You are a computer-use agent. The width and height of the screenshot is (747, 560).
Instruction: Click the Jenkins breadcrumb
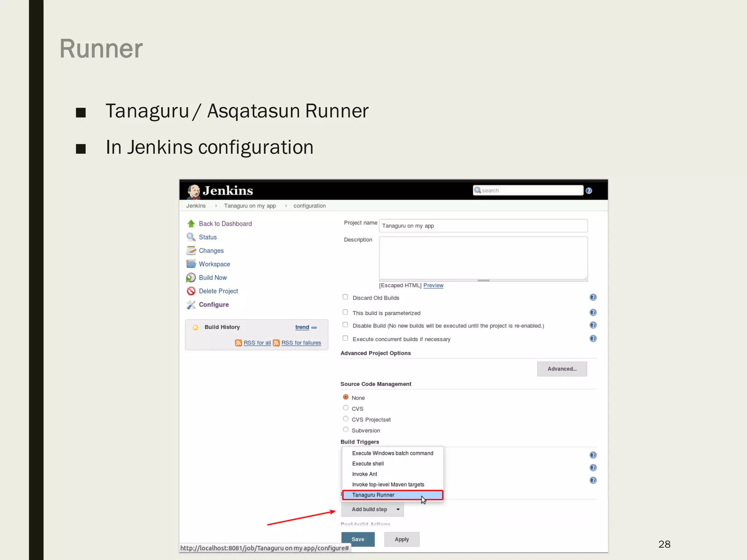tap(196, 206)
